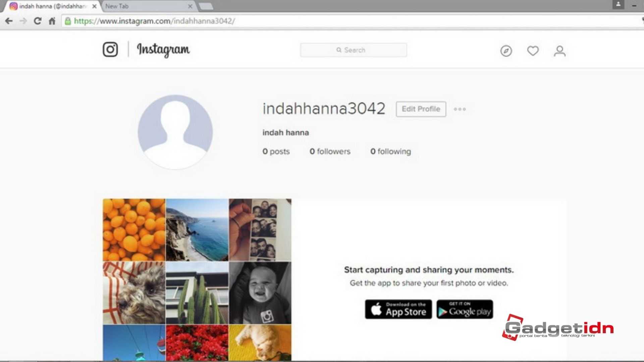Open the Activity/Heart icon

click(x=533, y=50)
